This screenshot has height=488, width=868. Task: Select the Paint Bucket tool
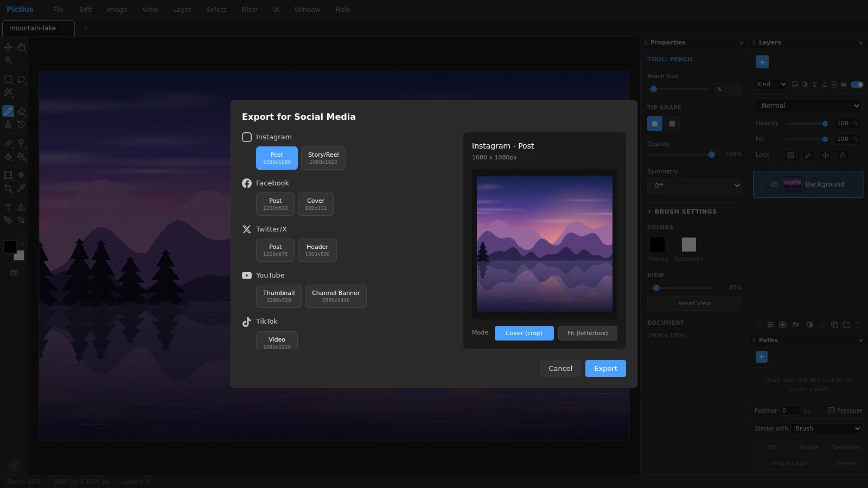pyautogui.click(x=21, y=156)
